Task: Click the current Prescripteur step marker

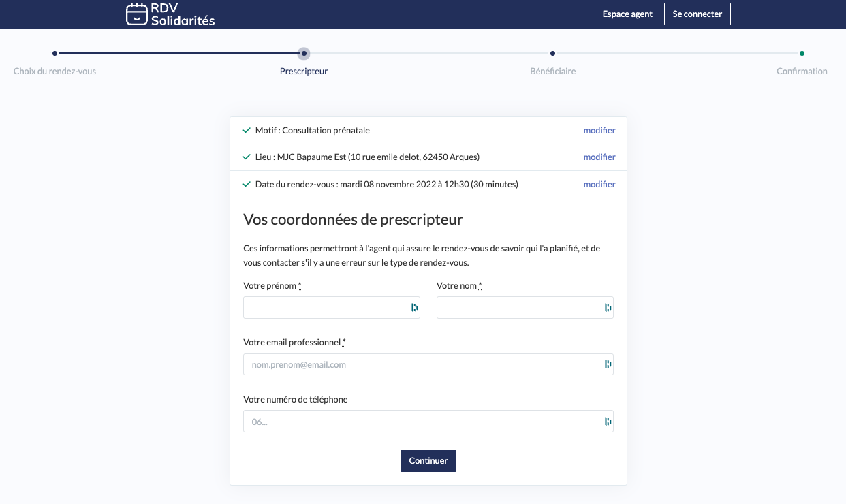Action: (304, 53)
